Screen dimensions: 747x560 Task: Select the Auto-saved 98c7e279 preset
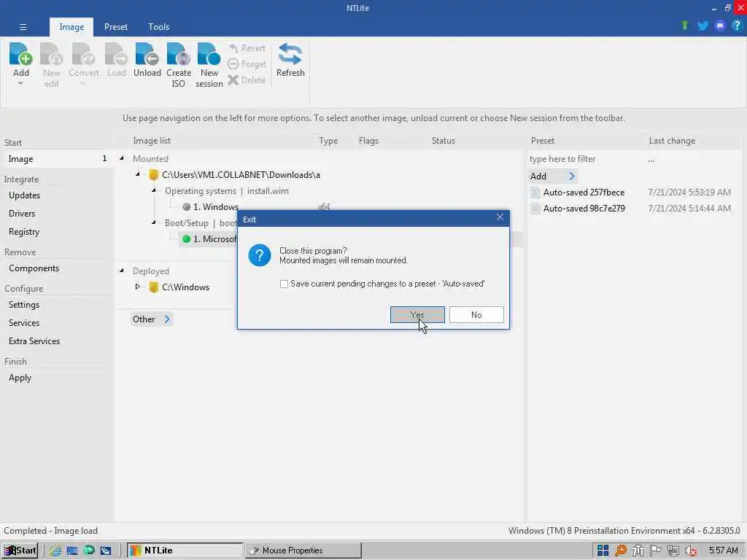584,209
